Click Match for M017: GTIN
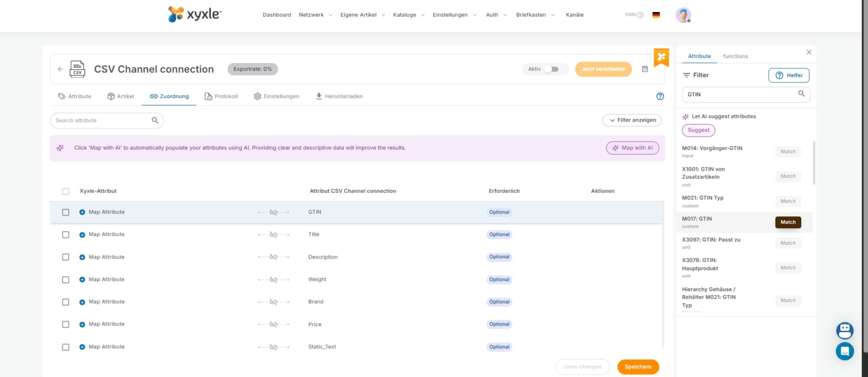The width and height of the screenshot is (868, 377). pyautogui.click(x=788, y=222)
